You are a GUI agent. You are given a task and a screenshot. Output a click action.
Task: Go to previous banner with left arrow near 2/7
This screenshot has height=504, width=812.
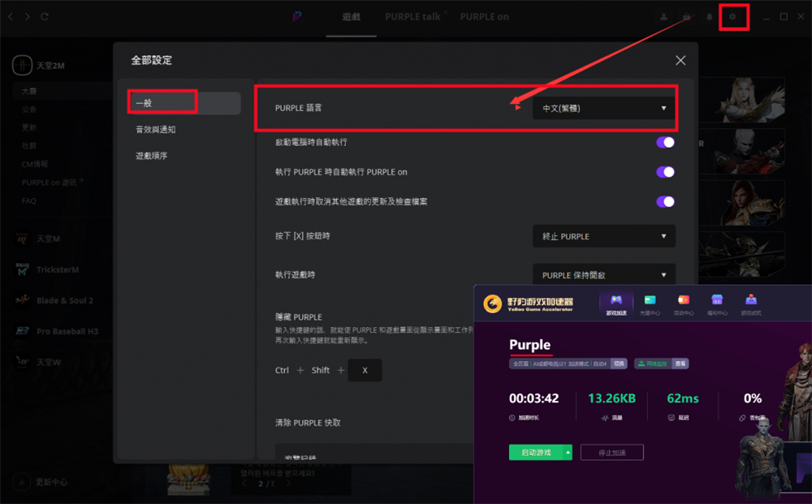(245, 483)
